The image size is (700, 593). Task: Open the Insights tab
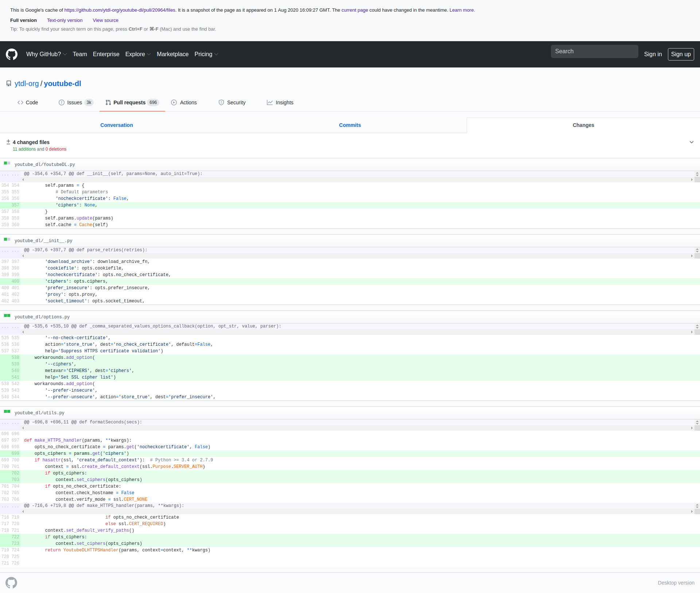[280, 102]
